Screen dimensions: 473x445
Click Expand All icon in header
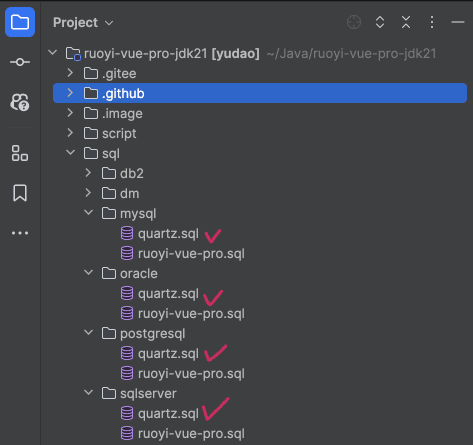(x=380, y=22)
